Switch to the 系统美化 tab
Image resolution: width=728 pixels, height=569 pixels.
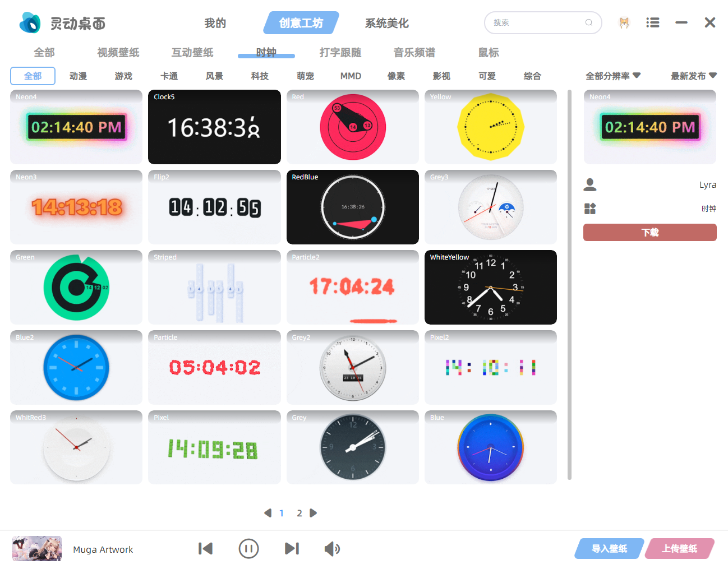tap(386, 24)
